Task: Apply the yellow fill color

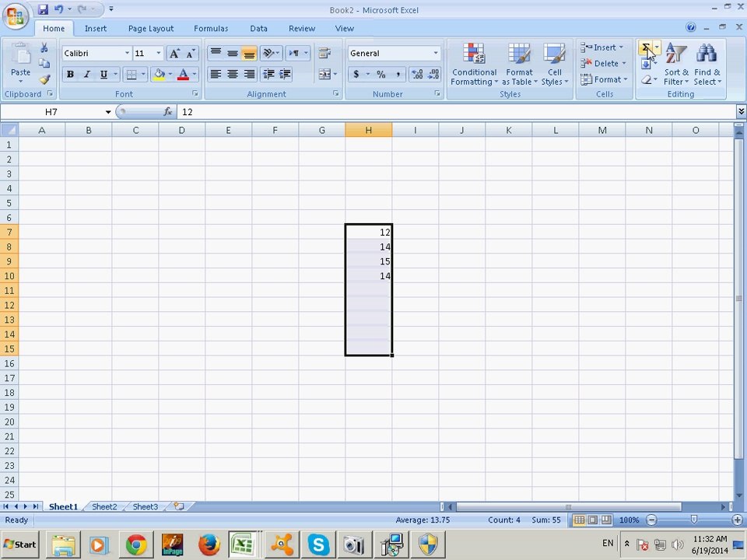Action: coord(159,75)
